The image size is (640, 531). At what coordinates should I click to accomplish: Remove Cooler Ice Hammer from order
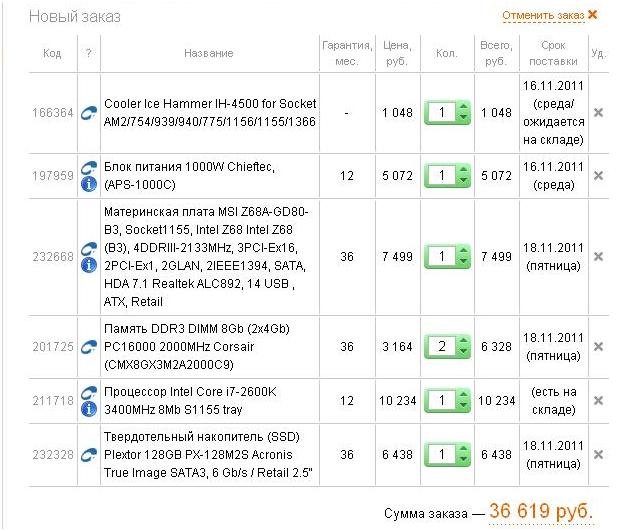click(598, 113)
